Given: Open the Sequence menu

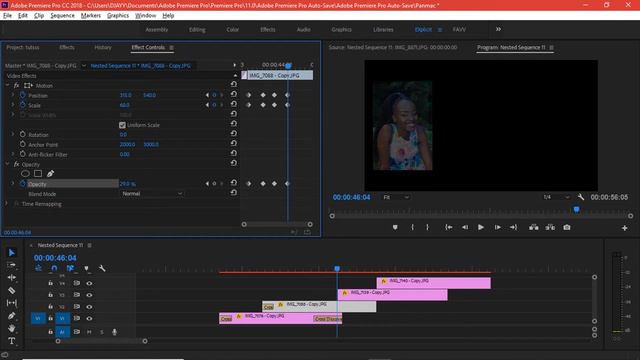Looking at the screenshot, I should coord(62,16).
